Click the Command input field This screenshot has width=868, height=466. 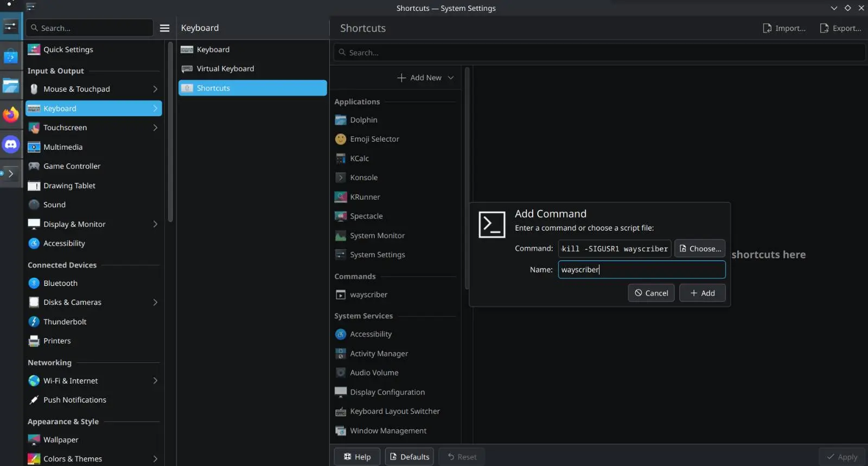(x=615, y=248)
